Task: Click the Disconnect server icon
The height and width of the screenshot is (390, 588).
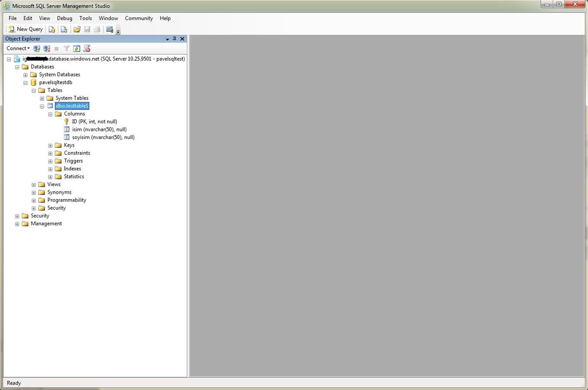Action: coord(47,48)
